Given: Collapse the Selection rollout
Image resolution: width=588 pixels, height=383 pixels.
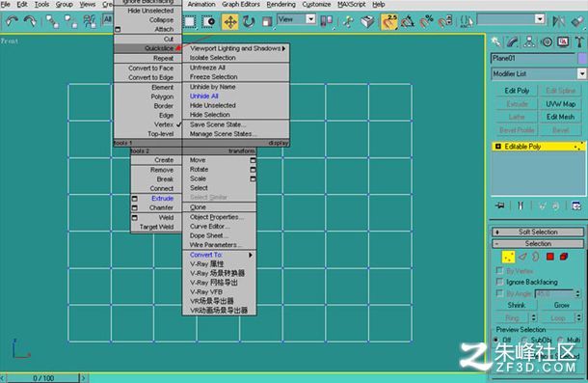Looking at the screenshot, I should coord(538,244).
